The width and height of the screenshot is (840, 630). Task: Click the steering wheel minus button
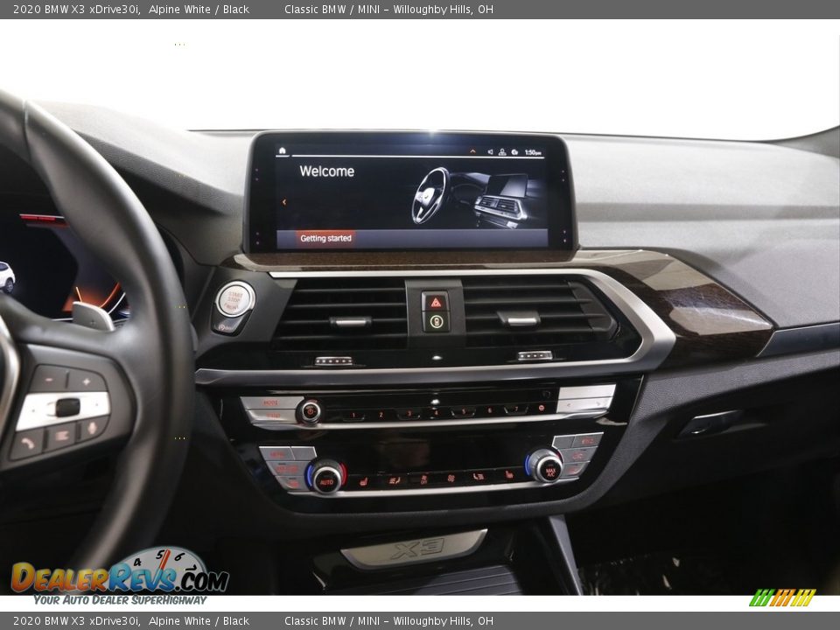pos(49,379)
